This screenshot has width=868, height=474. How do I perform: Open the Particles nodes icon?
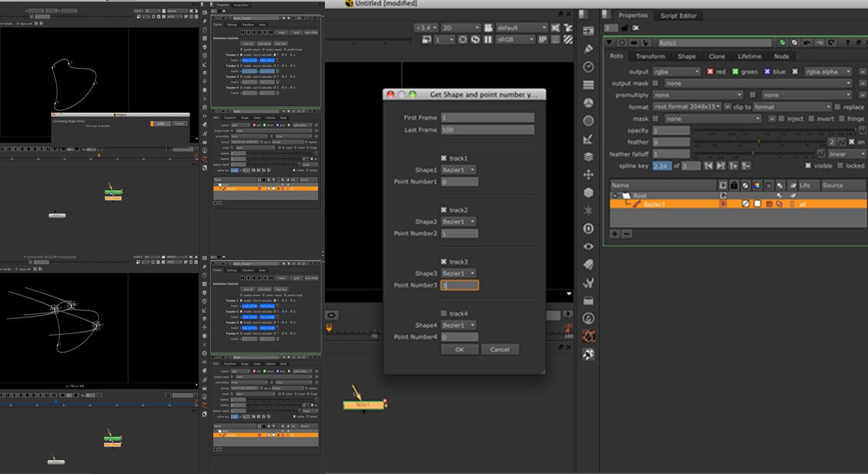(589, 210)
